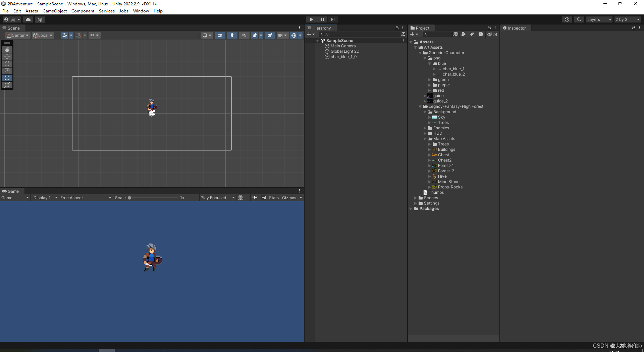Select Global Light 2D in Hierarchy

click(345, 51)
